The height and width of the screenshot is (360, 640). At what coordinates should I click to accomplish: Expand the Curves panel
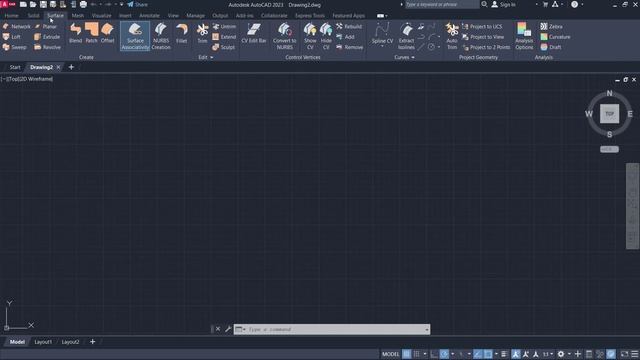tap(404, 57)
